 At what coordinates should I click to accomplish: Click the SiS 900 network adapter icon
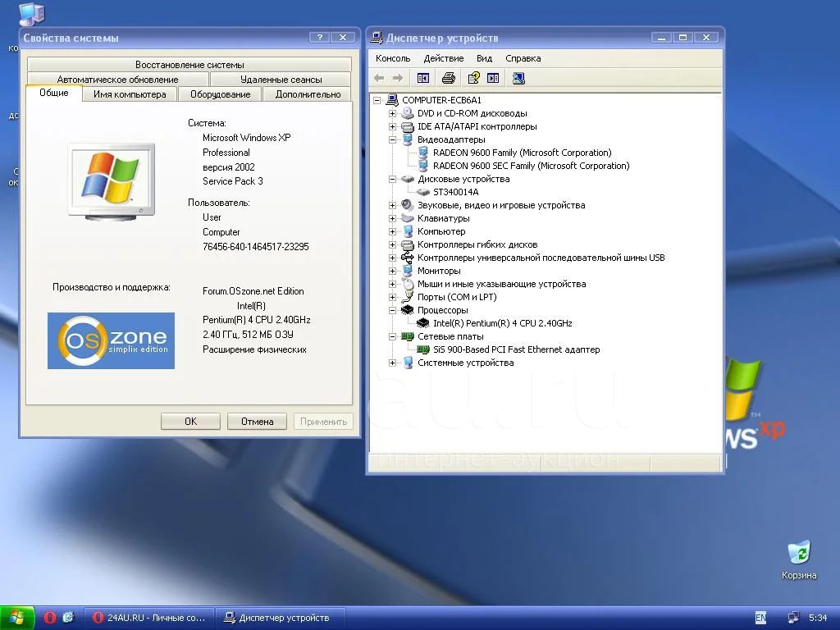click(423, 349)
